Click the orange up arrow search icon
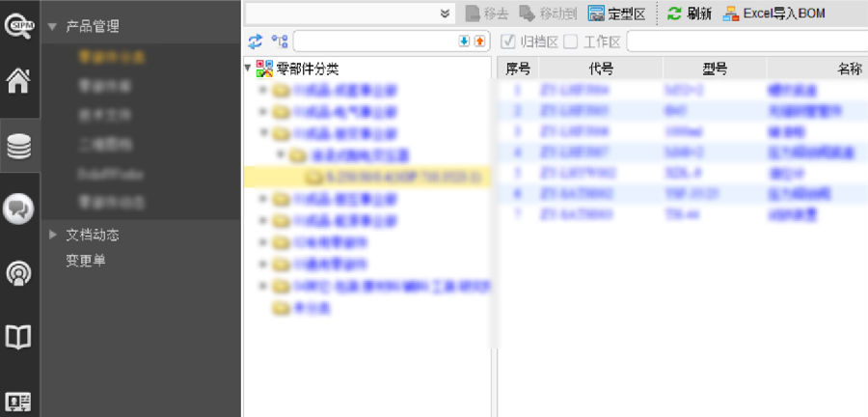The width and height of the screenshot is (868, 417). [x=479, y=42]
